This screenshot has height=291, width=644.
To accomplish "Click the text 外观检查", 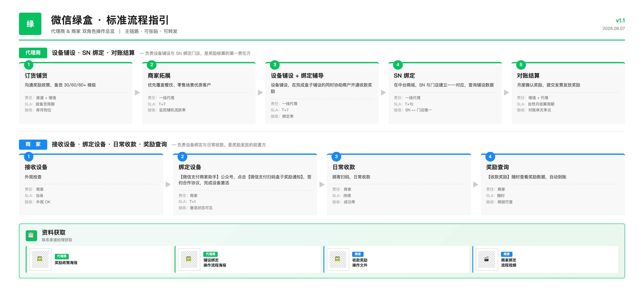I will click(x=33, y=177).
